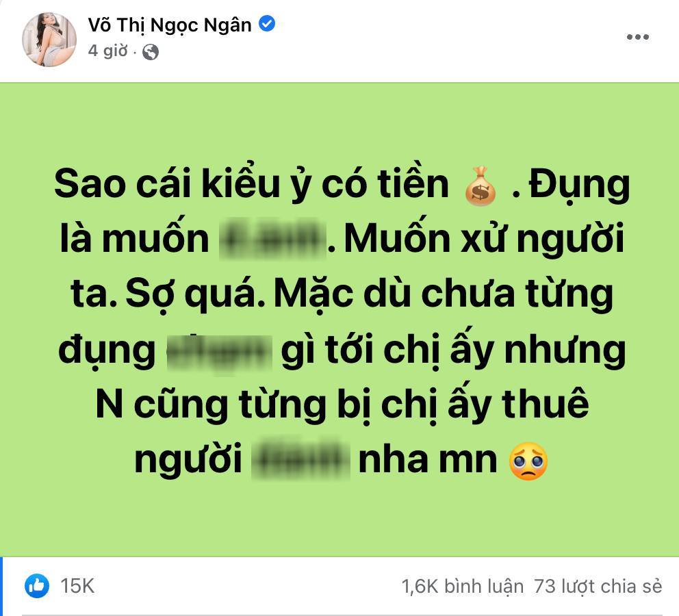
Task: Open Võ Thị Ngọc Ngân's profile picture
Action: 49,40
